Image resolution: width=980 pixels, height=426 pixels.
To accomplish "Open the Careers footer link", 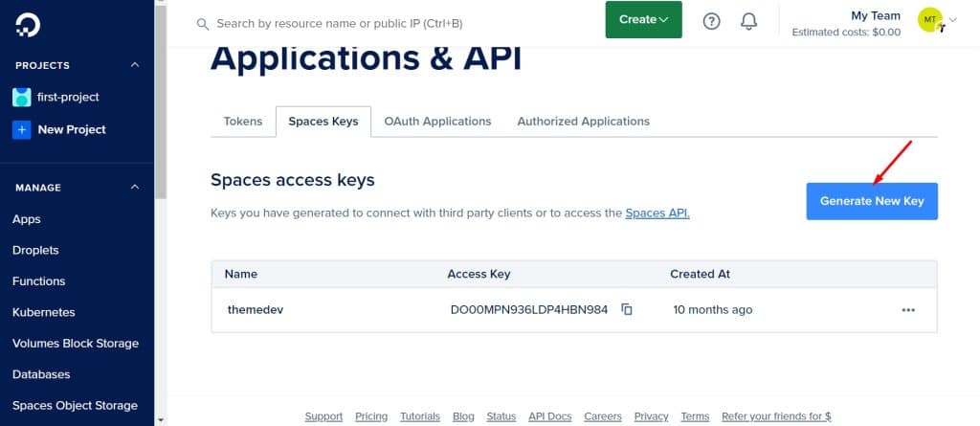I will [603, 416].
